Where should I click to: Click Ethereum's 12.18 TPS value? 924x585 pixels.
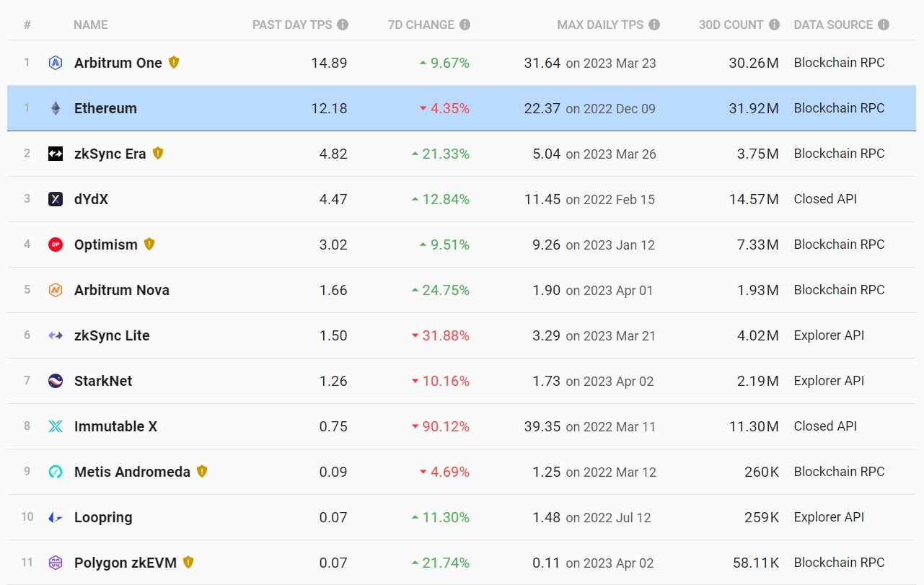pyautogui.click(x=329, y=108)
